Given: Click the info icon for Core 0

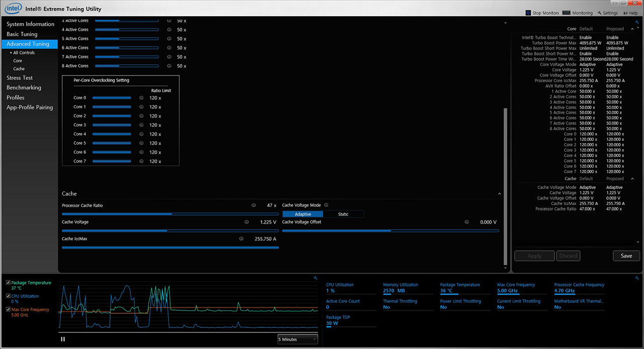Looking at the screenshot, I should pyautogui.click(x=141, y=98).
